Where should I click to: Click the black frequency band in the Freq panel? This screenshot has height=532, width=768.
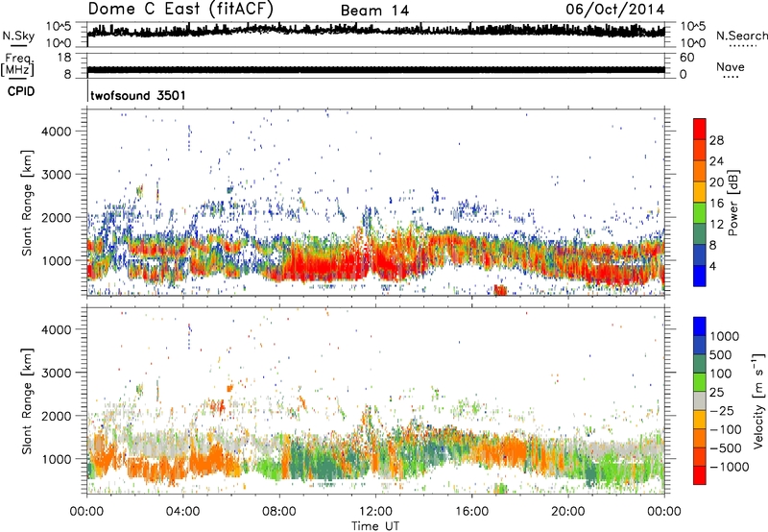pos(375,70)
